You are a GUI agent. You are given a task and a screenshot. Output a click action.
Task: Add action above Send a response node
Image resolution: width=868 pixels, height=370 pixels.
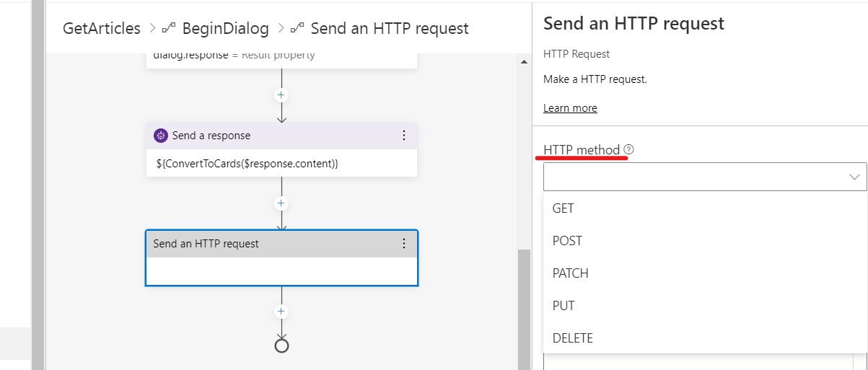click(x=281, y=95)
